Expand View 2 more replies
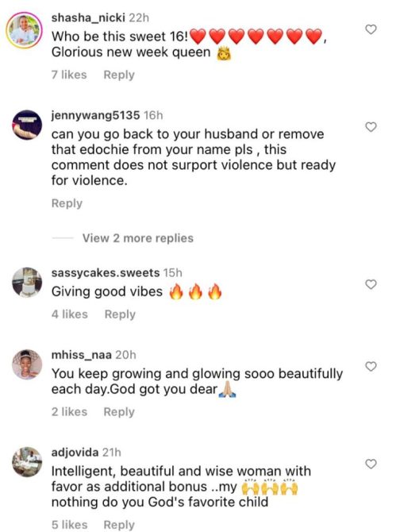The width and height of the screenshot is (400, 532). click(137, 238)
